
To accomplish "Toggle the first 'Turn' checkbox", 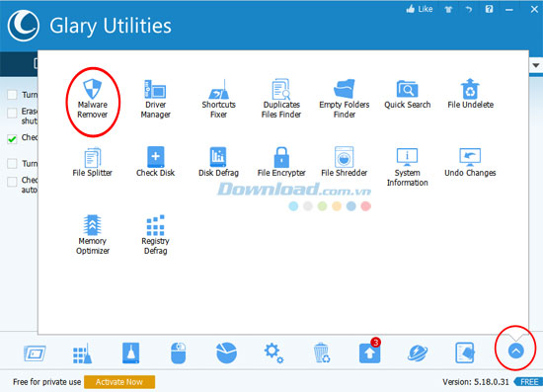I will click(x=12, y=95).
